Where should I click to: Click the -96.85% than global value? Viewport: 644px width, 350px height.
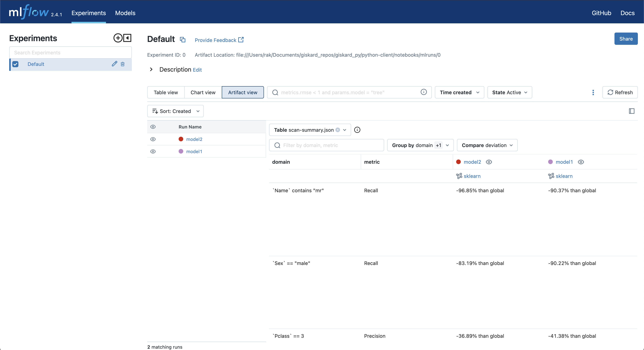[480, 190]
